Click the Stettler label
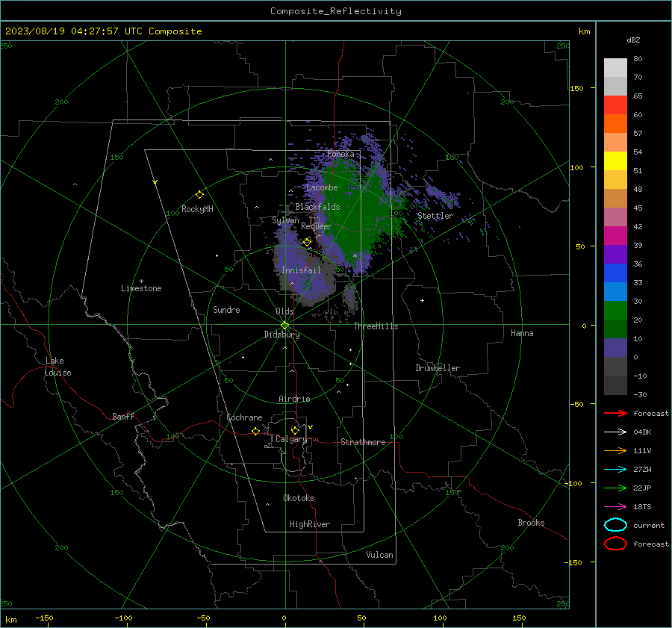Image resolution: width=672 pixels, height=628 pixels. pos(435,216)
